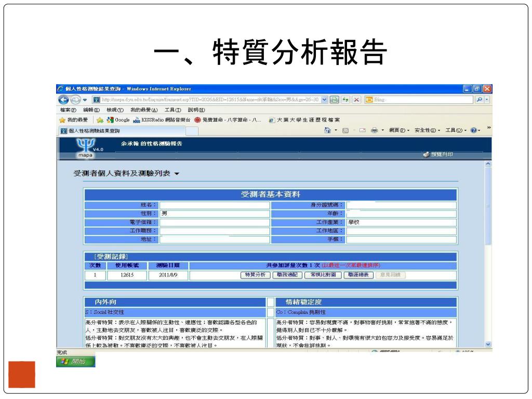Click the 工作產業 field showing 學校

(x=402, y=222)
